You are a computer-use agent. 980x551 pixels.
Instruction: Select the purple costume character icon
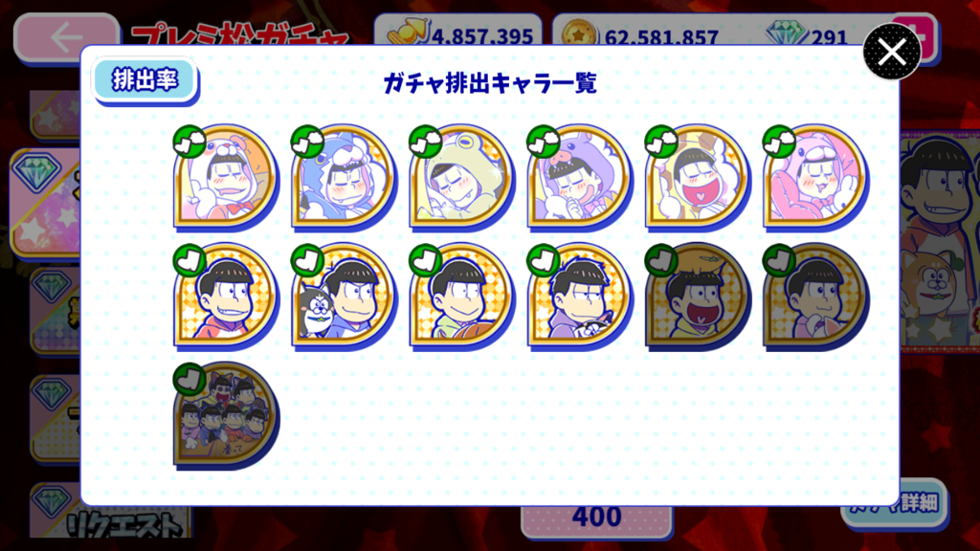pyautogui.click(x=580, y=178)
